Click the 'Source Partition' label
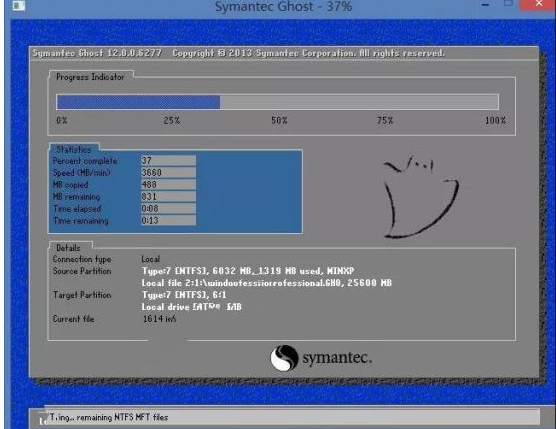 (x=82, y=271)
